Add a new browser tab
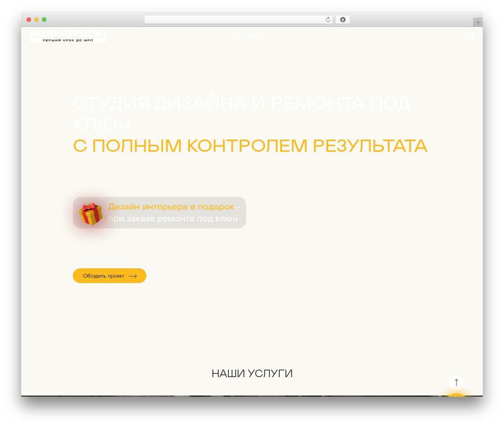504x427 pixels. pyautogui.click(x=478, y=22)
